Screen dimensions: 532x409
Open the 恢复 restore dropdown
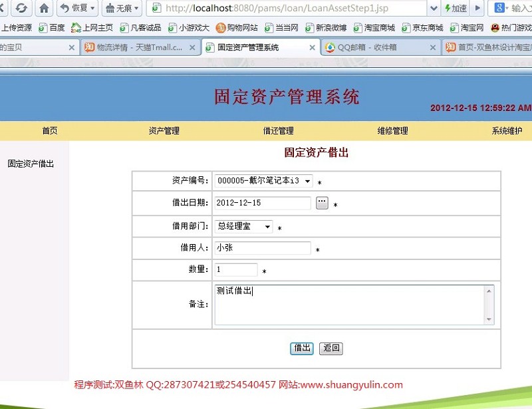tap(77, 8)
